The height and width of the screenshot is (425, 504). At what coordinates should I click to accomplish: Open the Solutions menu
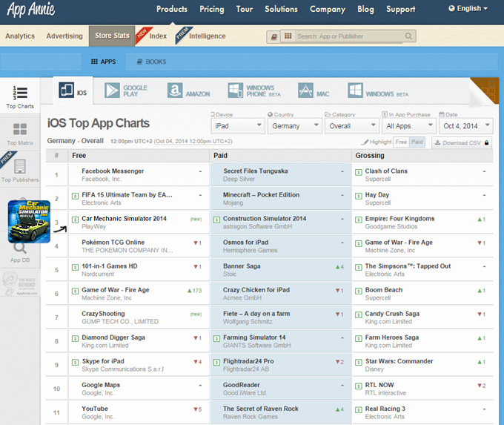click(x=281, y=9)
